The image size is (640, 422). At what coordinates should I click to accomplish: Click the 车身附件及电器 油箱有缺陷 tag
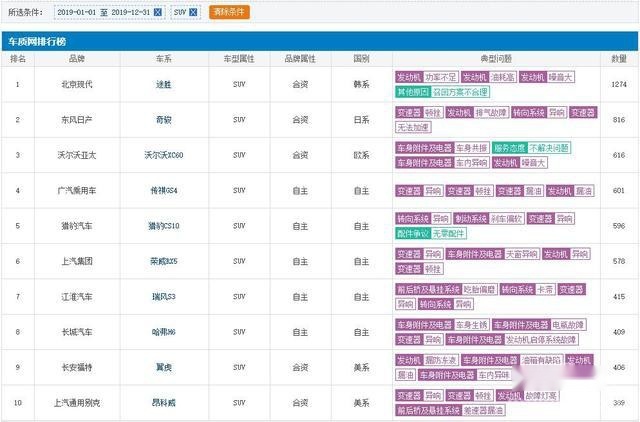512,361
